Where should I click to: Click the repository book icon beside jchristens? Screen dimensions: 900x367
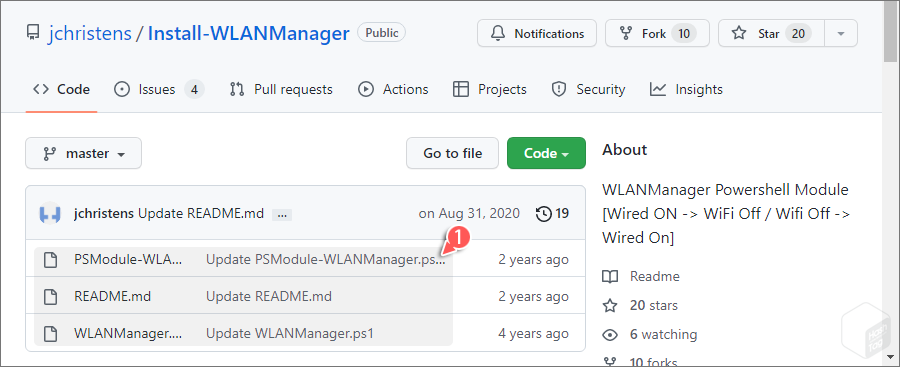pyautogui.click(x=33, y=33)
